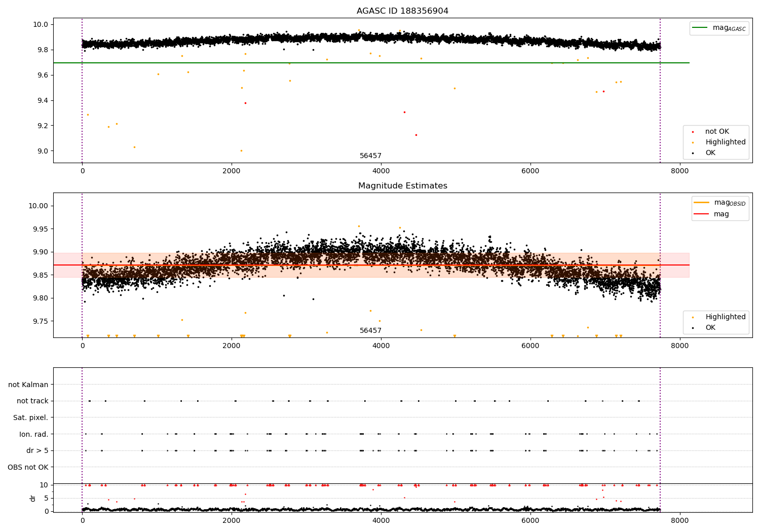Click the green line sample in top legend
Viewport: 760px width, 532px height.
tap(700, 28)
